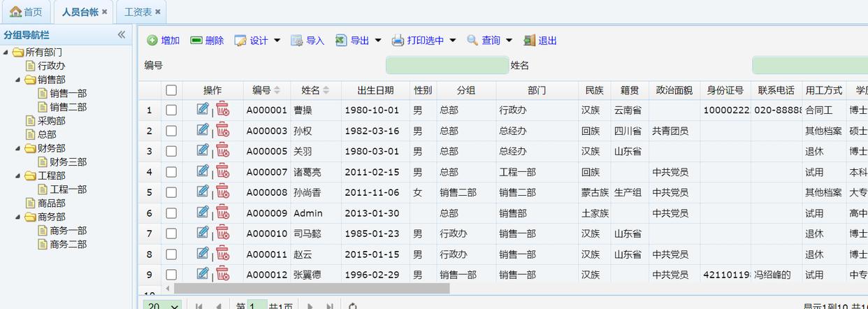Select 财务三部 in the department tree
The height and width of the screenshot is (309, 868).
[x=68, y=162]
